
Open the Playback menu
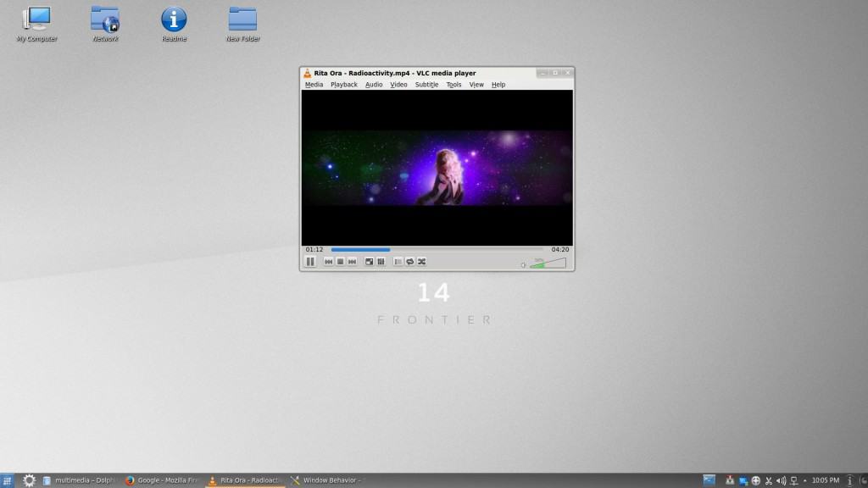pos(344,85)
